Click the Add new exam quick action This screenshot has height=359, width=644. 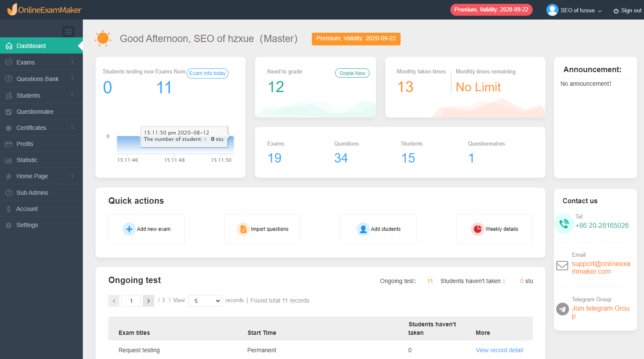click(147, 229)
